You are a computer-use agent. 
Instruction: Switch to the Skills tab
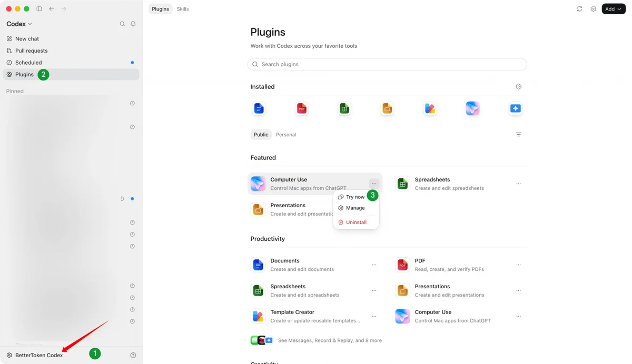(183, 9)
